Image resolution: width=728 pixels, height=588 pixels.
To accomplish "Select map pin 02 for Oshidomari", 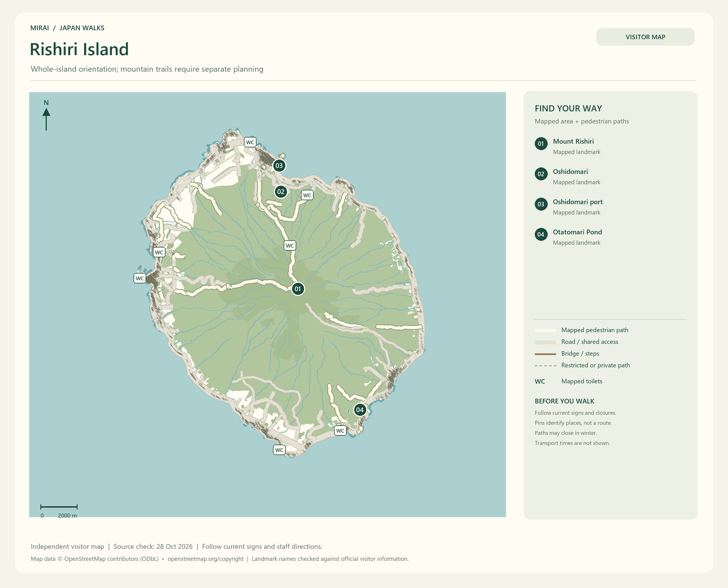I will coord(281,192).
